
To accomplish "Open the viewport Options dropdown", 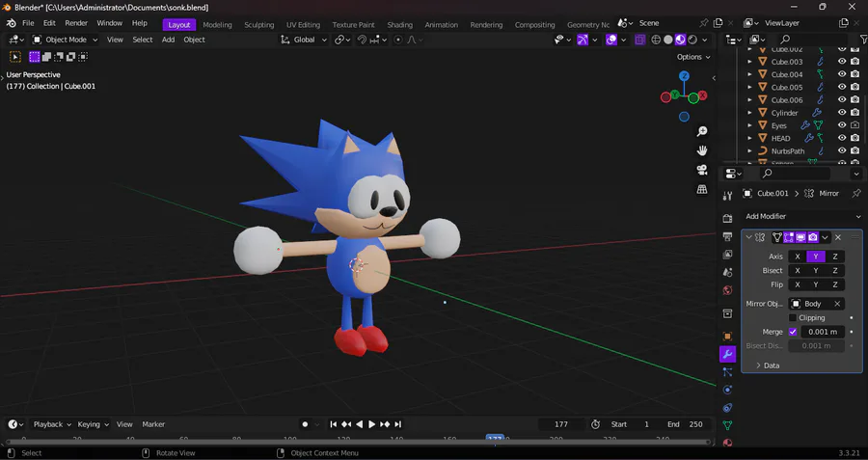I will pos(693,57).
